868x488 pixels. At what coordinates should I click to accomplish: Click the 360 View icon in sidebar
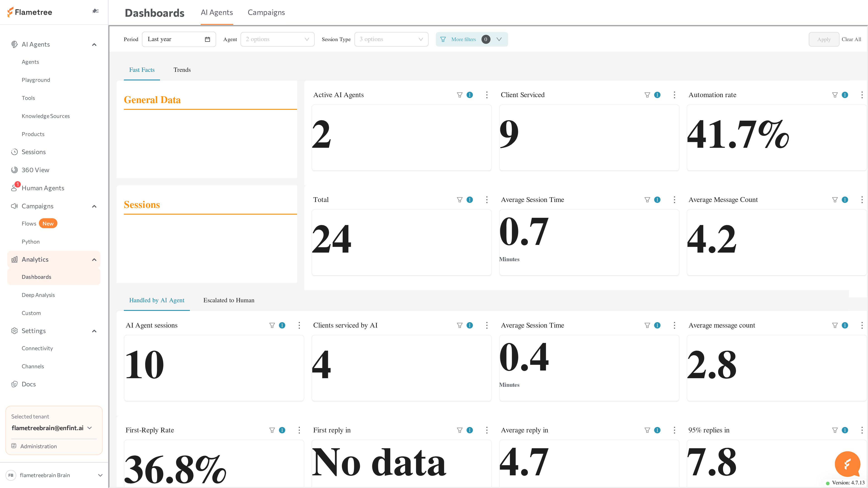pyautogui.click(x=14, y=170)
